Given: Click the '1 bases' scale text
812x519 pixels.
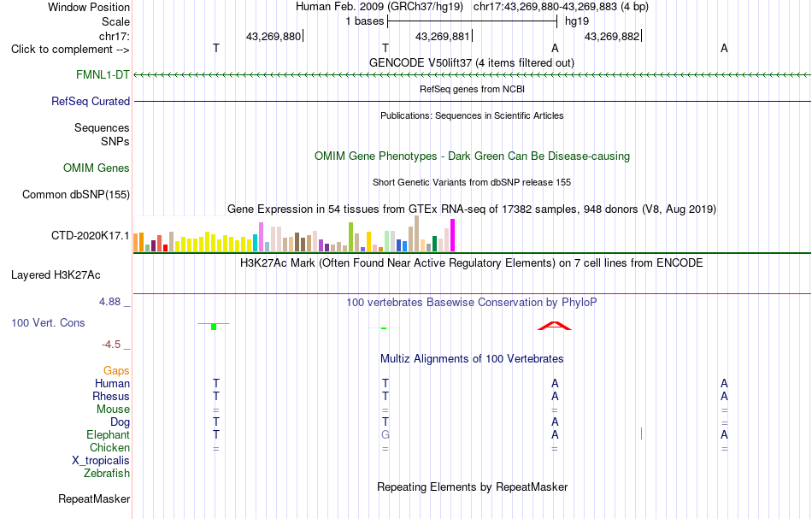Looking at the screenshot, I should click(365, 21).
